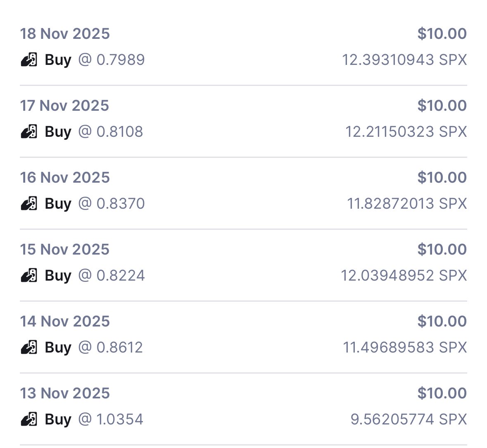Image resolution: width=487 pixels, height=448 pixels.
Task: Click the buy icon on 17 Nov 2025
Action: [29, 132]
